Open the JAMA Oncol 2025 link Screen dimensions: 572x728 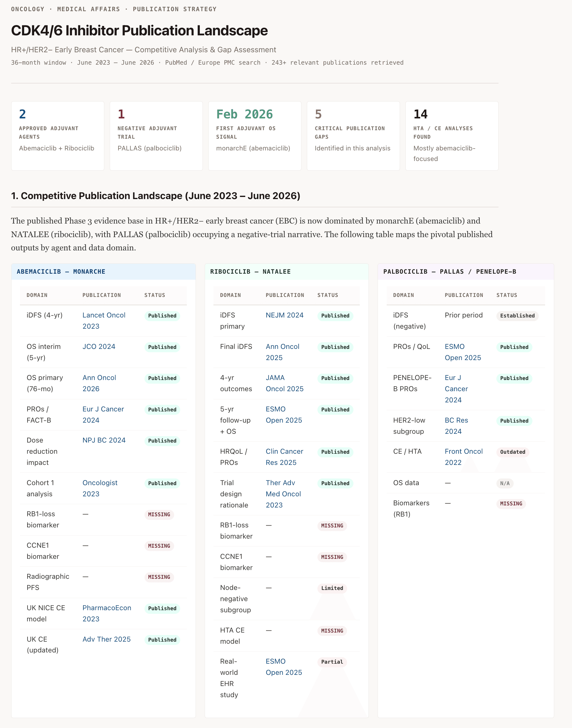click(x=285, y=383)
